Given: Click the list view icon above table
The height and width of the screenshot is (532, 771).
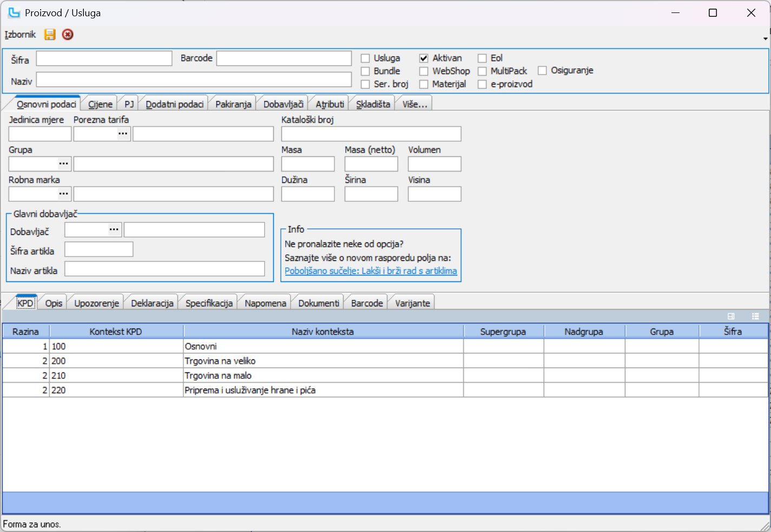Looking at the screenshot, I should 755,316.
